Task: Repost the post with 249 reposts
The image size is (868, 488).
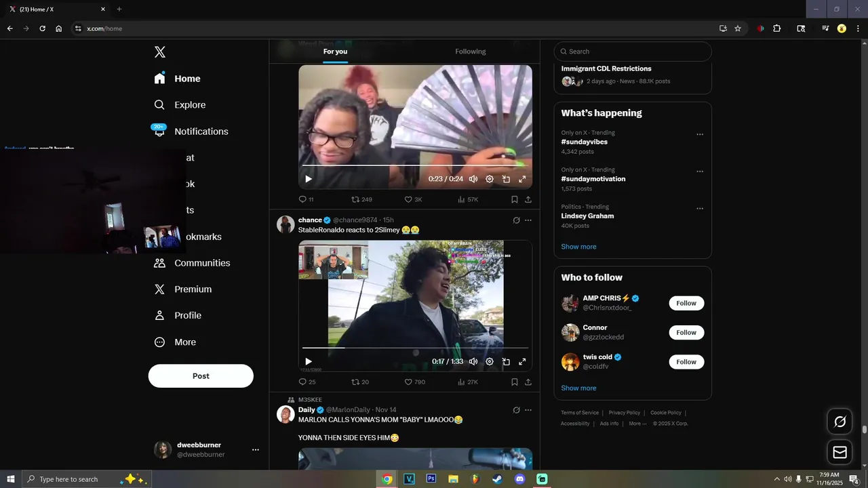Action: pos(361,200)
